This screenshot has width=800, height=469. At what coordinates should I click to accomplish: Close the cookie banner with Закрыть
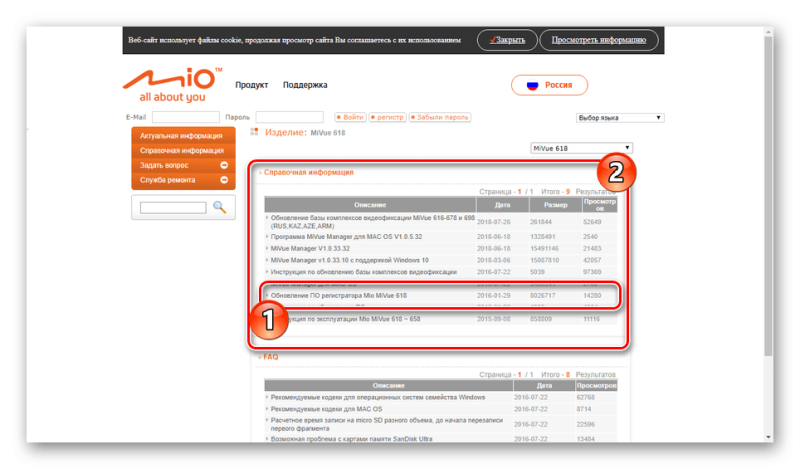[x=507, y=40]
